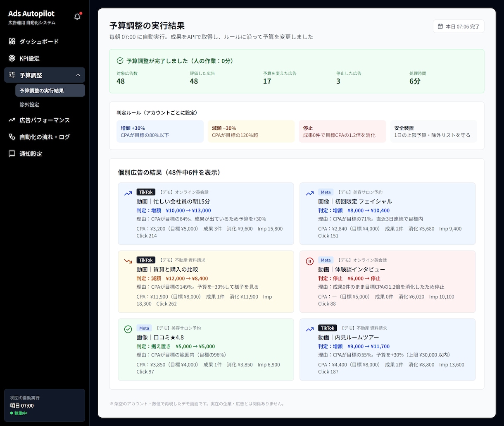Click pause icon on 体験談インタビュー card
Viewport: 504px width, 426px height.
coord(309,261)
